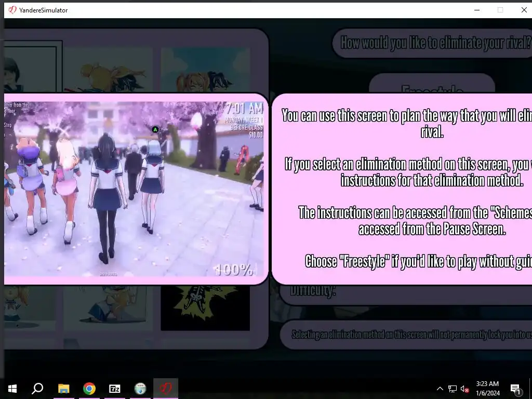Open the muted volume tray icon
Image resolution: width=532 pixels, height=399 pixels.
click(464, 389)
